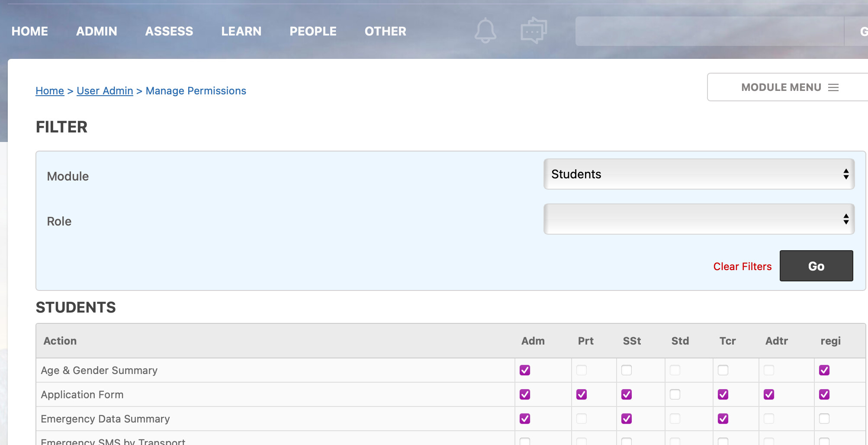Click the Application Form row label

(82, 395)
